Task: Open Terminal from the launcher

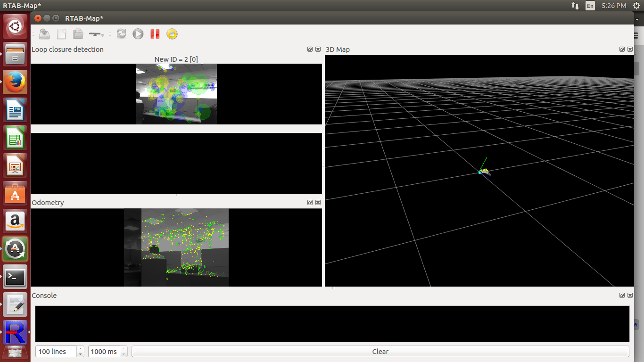Action: coord(15,278)
